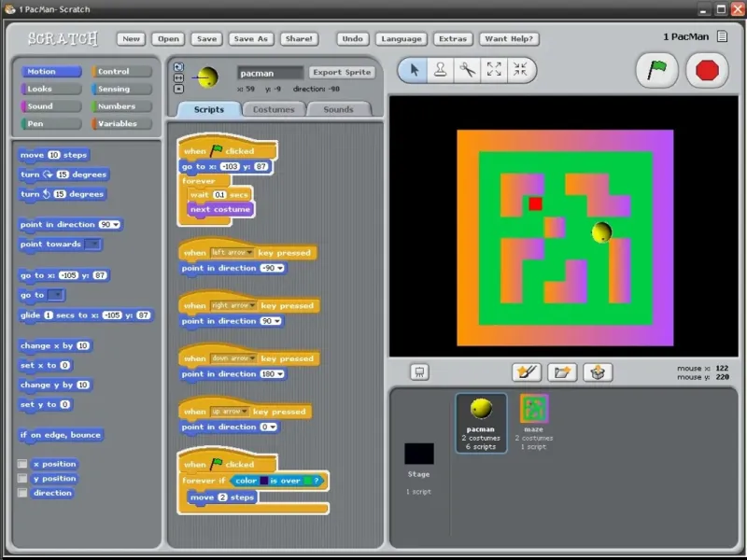Toggle the x position stage monitor checkbox

click(x=22, y=464)
